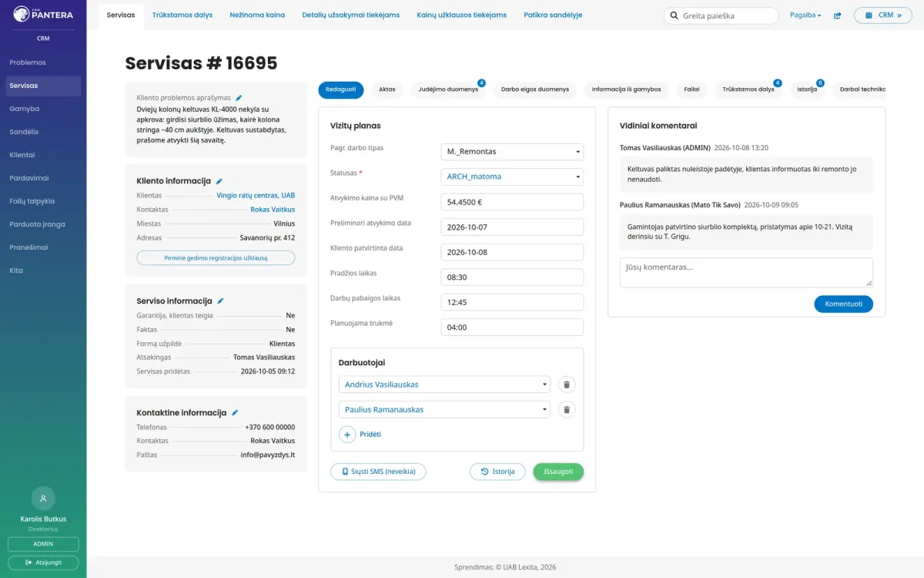Screen dimensions: 924x578
Task: Open the Pagr. darbo tipas dropdown
Action: [512, 152]
